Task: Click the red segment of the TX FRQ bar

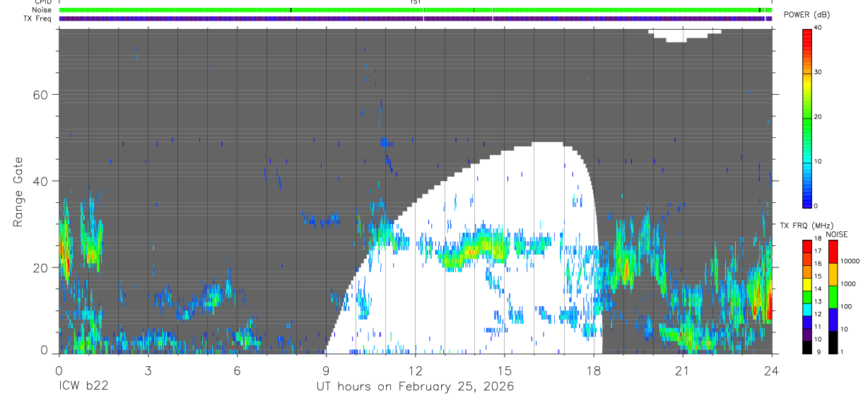Action: point(807,247)
